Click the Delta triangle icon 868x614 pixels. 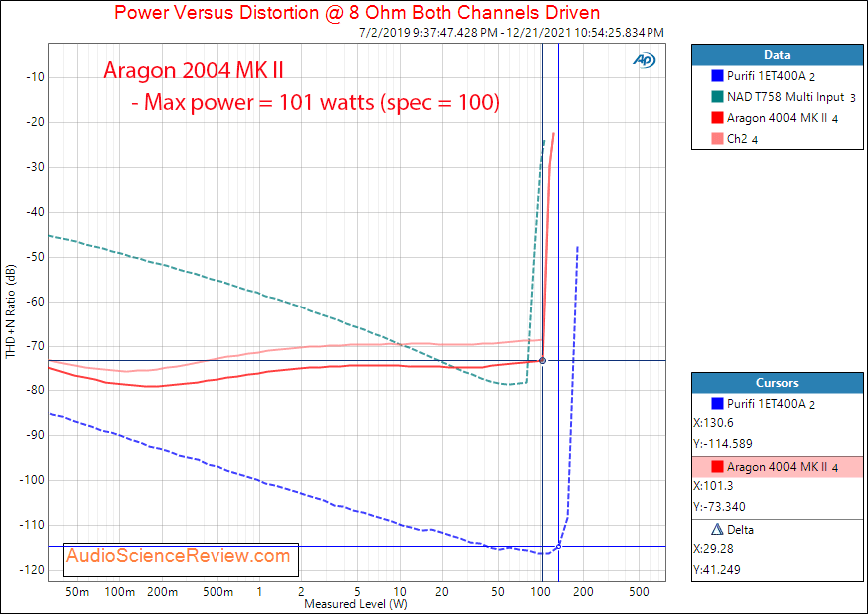717,529
